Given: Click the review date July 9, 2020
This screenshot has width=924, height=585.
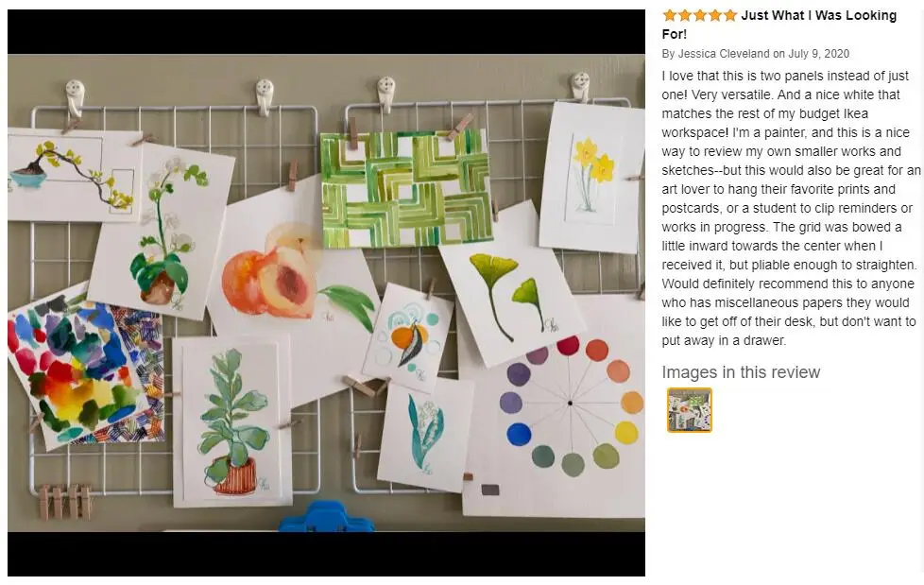Looking at the screenshot, I should [818, 54].
